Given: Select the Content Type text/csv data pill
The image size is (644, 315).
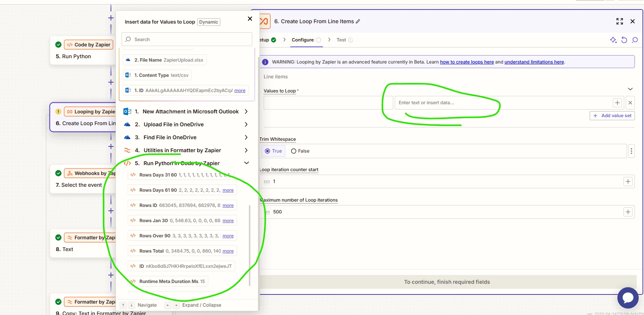Looking at the screenshot, I should pos(157,75).
